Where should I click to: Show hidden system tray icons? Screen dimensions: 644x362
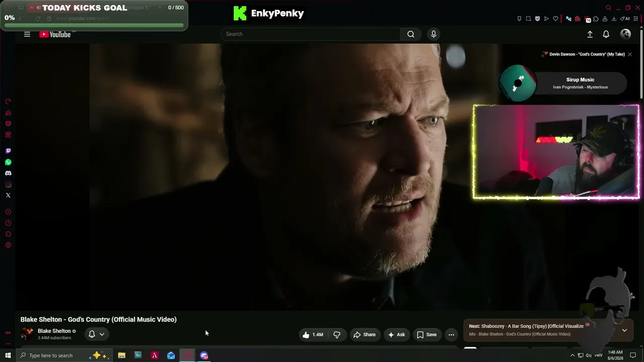572,355
